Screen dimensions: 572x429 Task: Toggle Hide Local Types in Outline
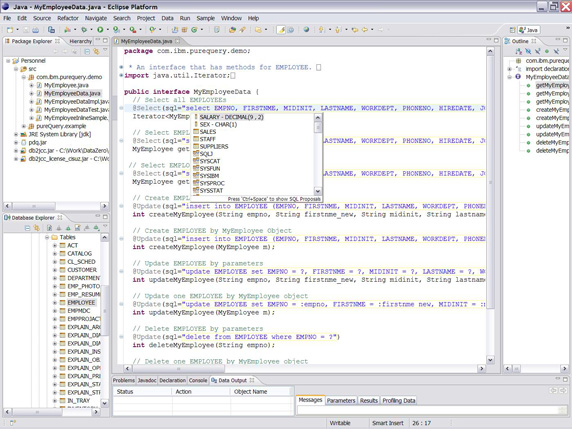point(556,51)
